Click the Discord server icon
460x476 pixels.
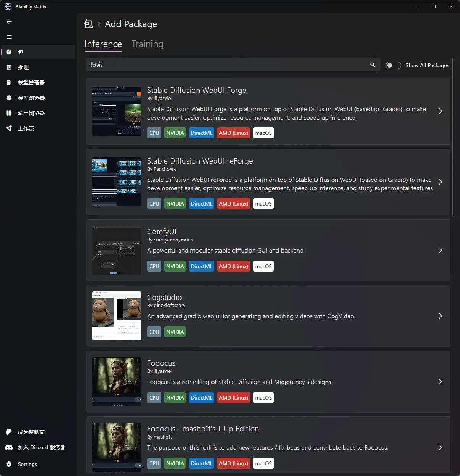(x=9, y=447)
